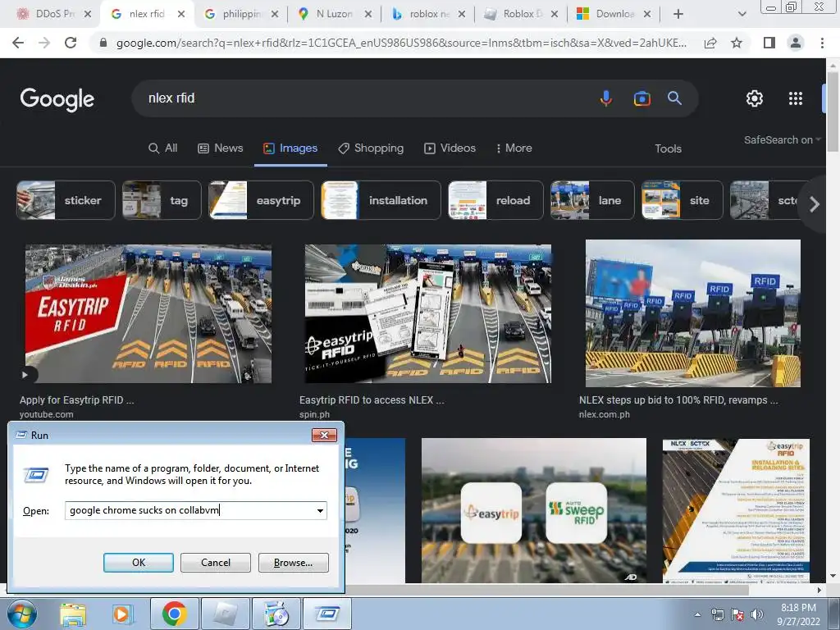Screen dimensions: 840x630
Task: Close the DDoS Pr tab
Action: pyautogui.click(x=88, y=14)
